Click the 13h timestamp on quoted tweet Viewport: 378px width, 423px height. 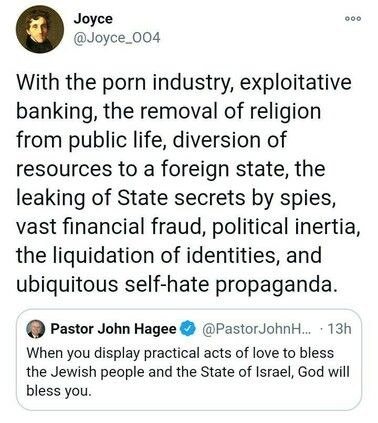tap(339, 329)
